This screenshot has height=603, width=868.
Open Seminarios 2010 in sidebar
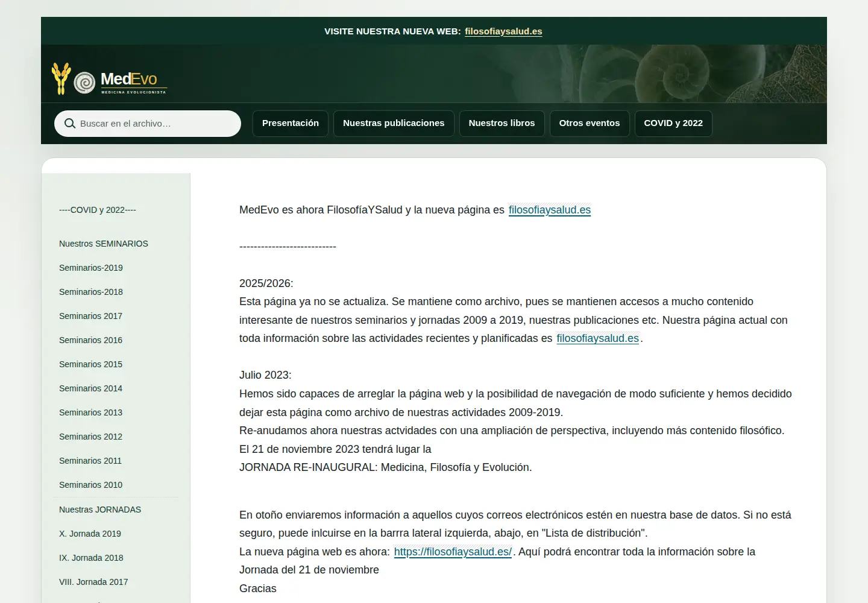click(x=91, y=485)
